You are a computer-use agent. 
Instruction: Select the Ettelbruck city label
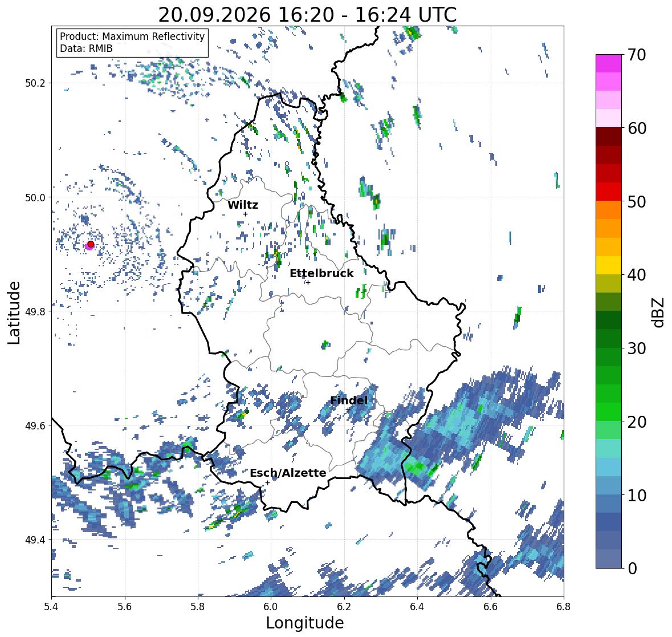(x=321, y=273)
